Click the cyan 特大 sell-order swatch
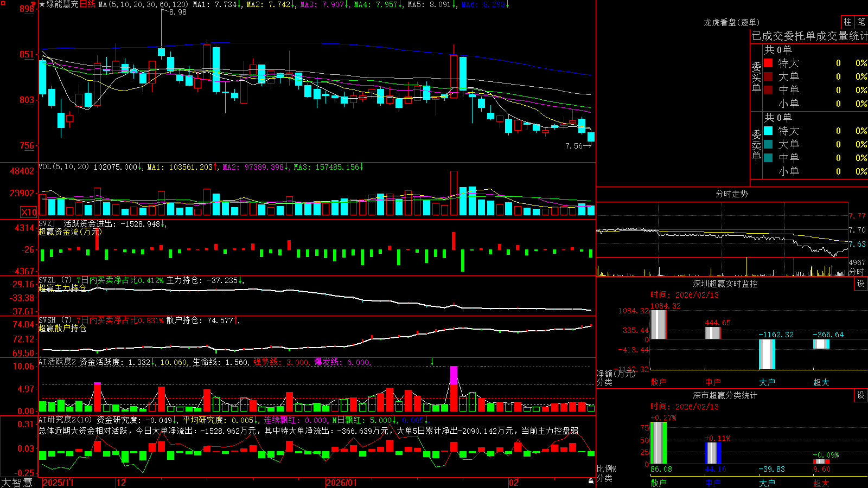This screenshot has width=868, height=488. coord(768,131)
